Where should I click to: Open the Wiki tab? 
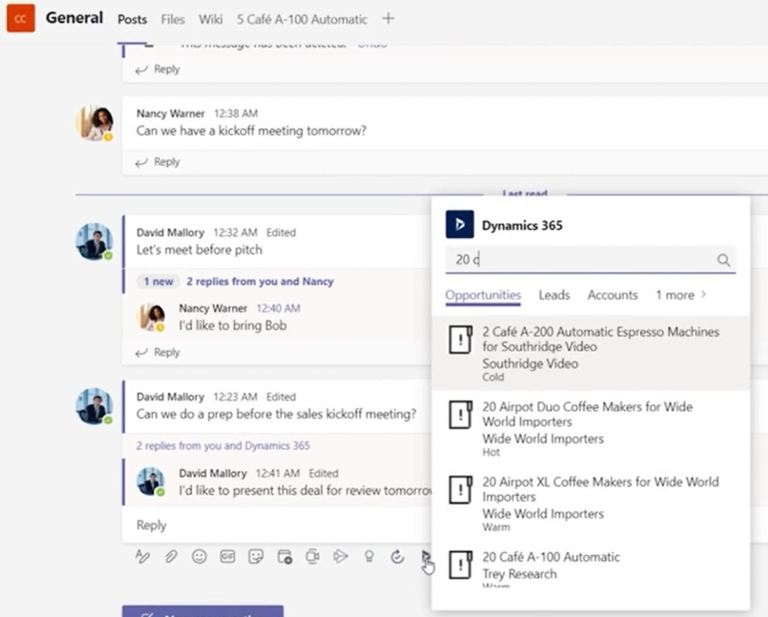[x=211, y=19]
